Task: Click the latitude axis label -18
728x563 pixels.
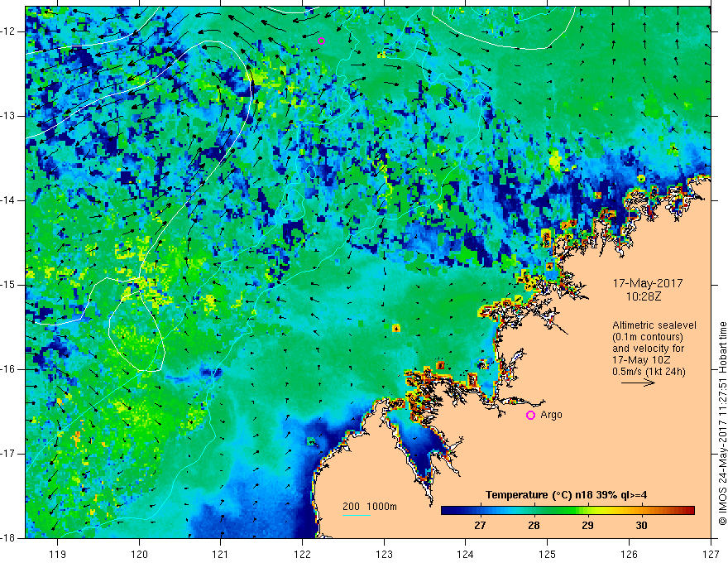Action: click(8, 538)
